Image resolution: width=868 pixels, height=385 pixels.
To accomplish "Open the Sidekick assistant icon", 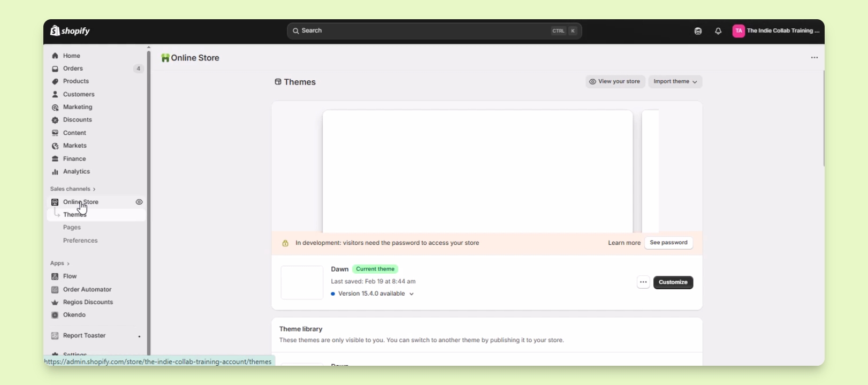I will pyautogui.click(x=698, y=32).
